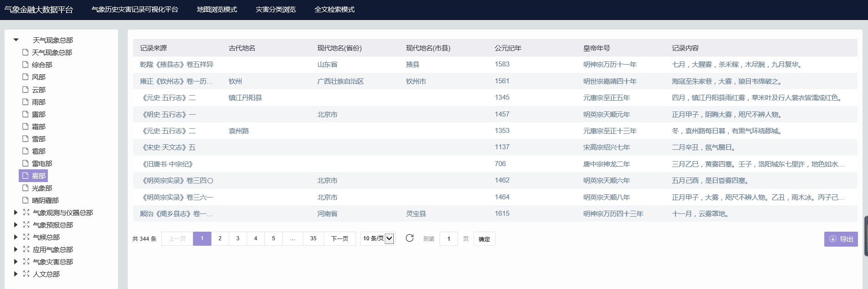The height and width of the screenshot is (289, 868).
Task: Open 地图浏览模式 in the top navigation
Action: tap(217, 10)
